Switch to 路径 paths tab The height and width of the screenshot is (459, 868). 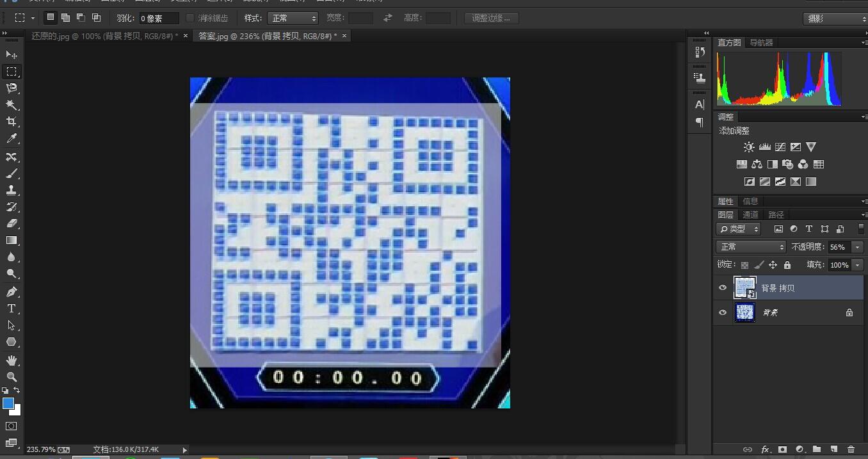coord(776,214)
